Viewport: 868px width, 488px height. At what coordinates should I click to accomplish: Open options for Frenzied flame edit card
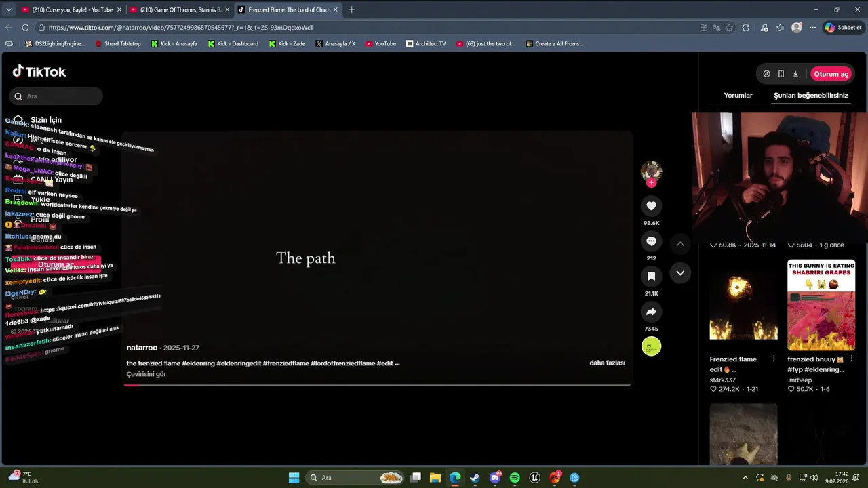pos(774,359)
